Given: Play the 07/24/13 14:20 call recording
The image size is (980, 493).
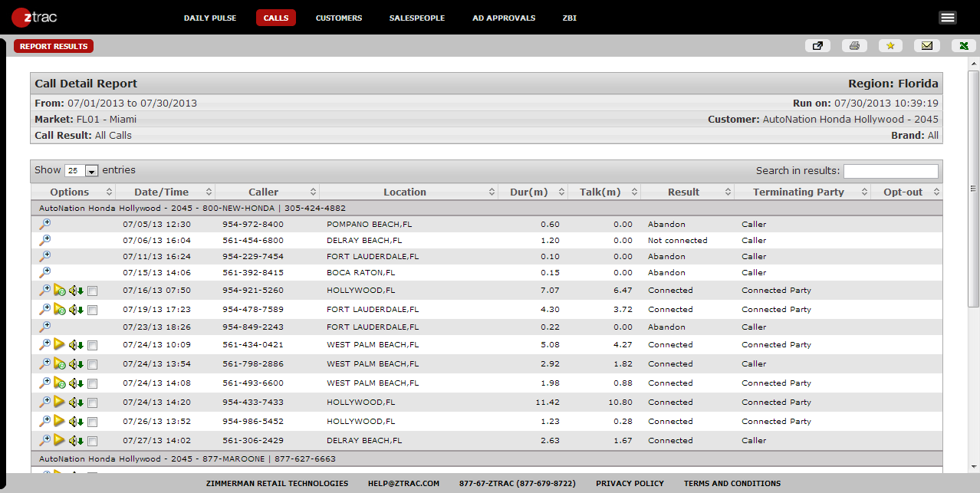Looking at the screenshot, I should 60,402.
